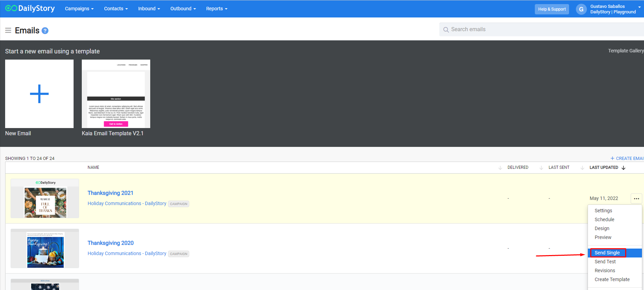Click the blue plus New Email tile

pyautogui.click(x=39, y=94)
